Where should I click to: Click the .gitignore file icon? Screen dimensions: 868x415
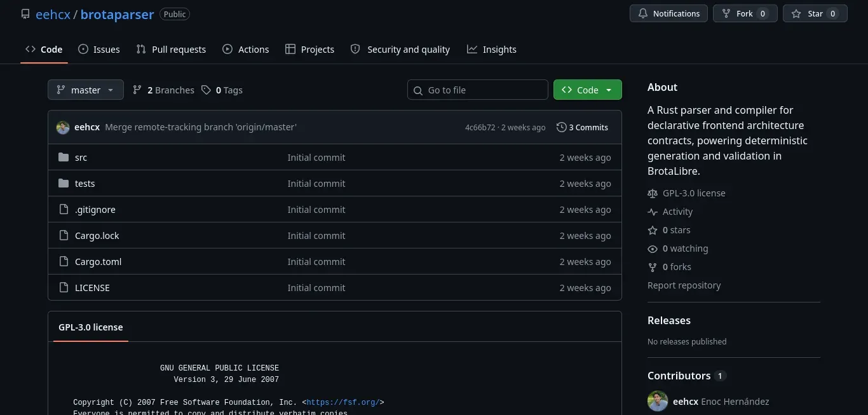click(x=64, y=209)
